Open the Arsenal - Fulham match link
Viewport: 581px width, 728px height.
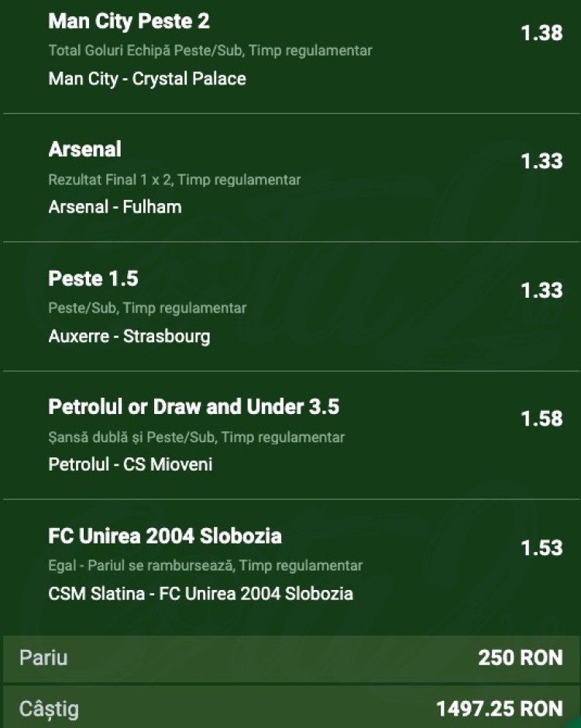click(x=115, y=206)
